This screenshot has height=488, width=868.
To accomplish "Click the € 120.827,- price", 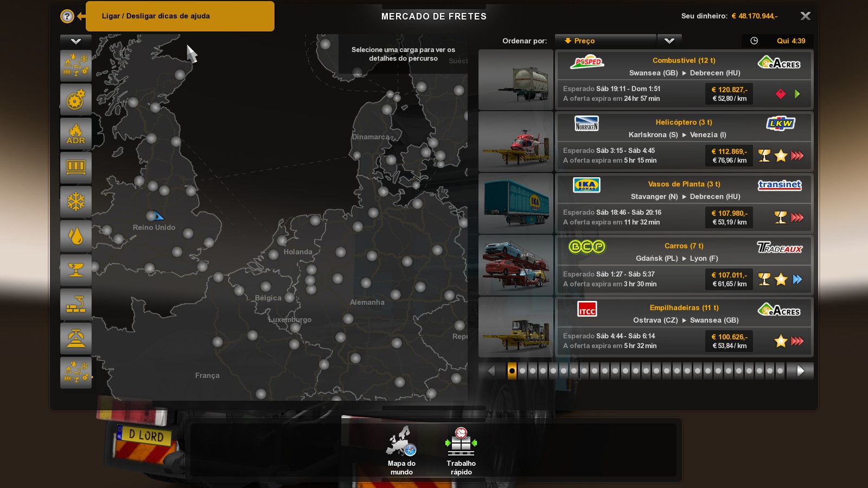I will coord(729,90).
